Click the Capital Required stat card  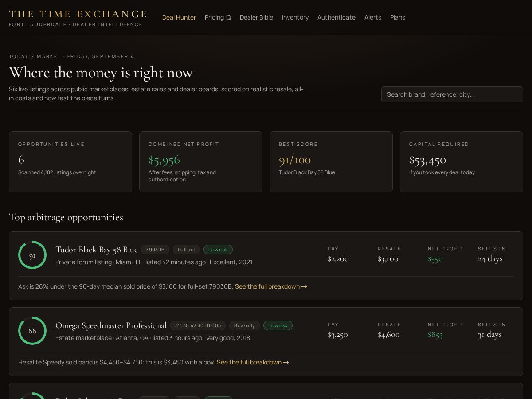(x=462, y=162)
